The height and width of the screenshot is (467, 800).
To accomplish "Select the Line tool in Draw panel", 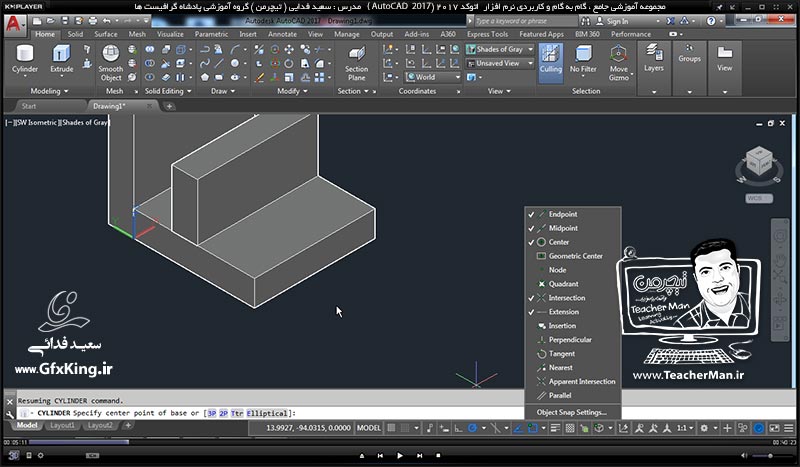I will pos(218,63).
